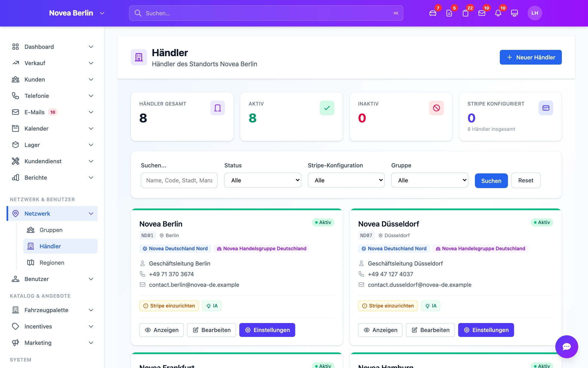Open the Fahrzeugpalette menu item

pyautogui.click(x=53, y=310)
